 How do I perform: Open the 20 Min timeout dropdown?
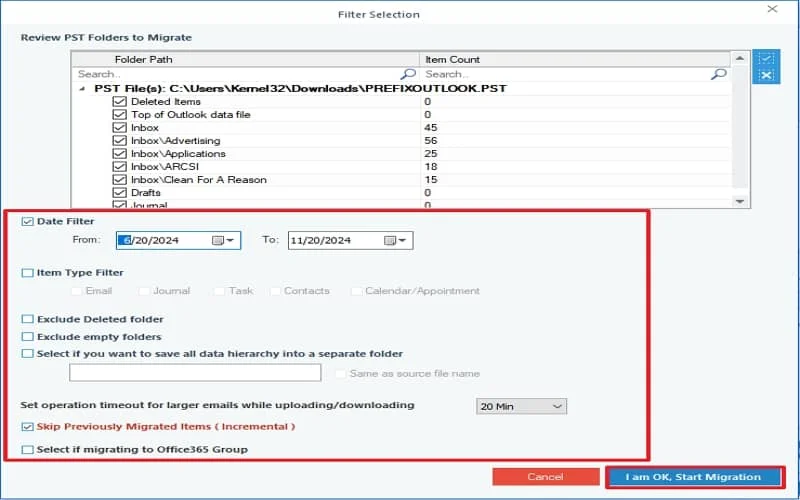coord(521,406)
